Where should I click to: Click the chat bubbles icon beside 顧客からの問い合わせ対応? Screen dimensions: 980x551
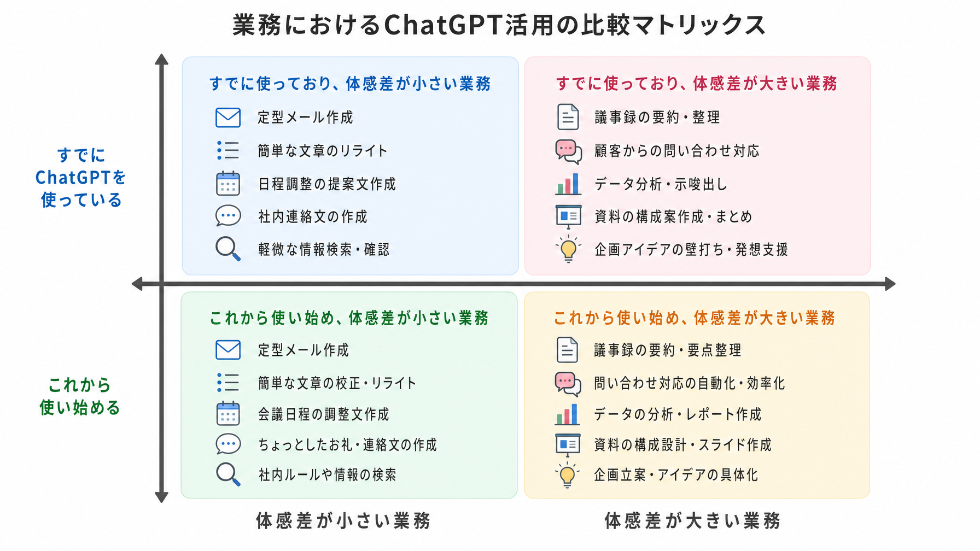tap(569, 151)
